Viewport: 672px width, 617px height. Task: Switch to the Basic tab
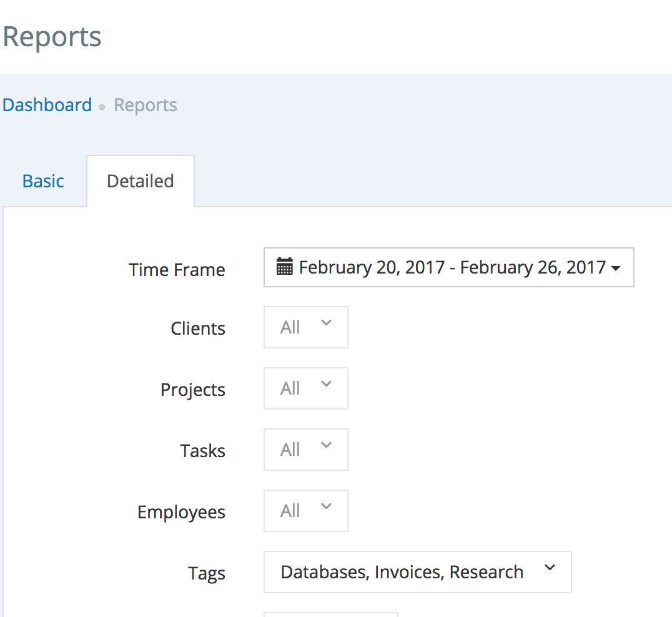click(x=43, y=181)
